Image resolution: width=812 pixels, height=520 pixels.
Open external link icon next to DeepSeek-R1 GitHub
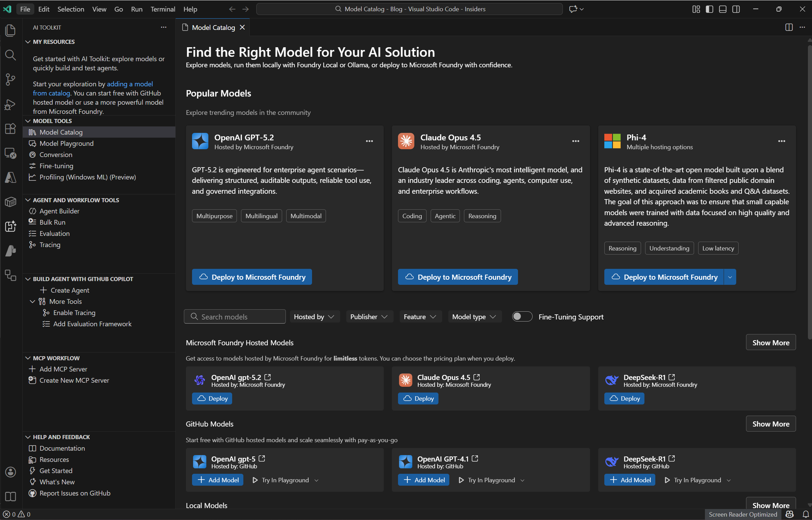click(x=672, y=458)
